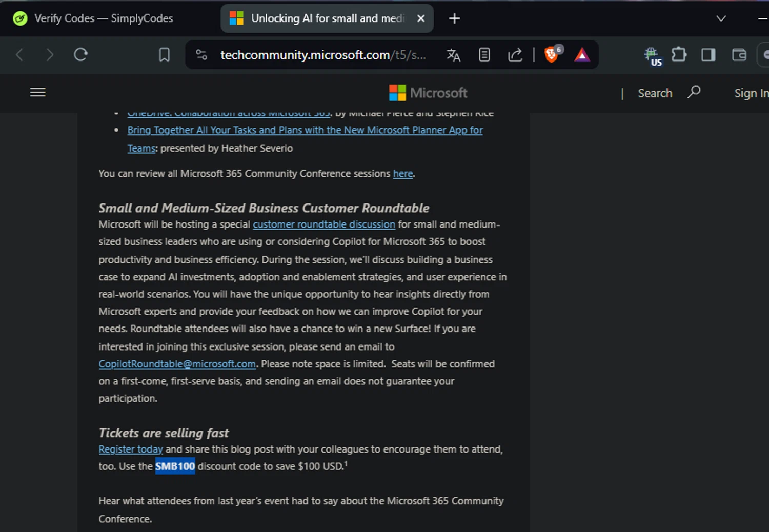The width and height of the screenshot is (769, 532).
Task: Toggle the browser sidebar panel
Action: [x=708, y=55]
